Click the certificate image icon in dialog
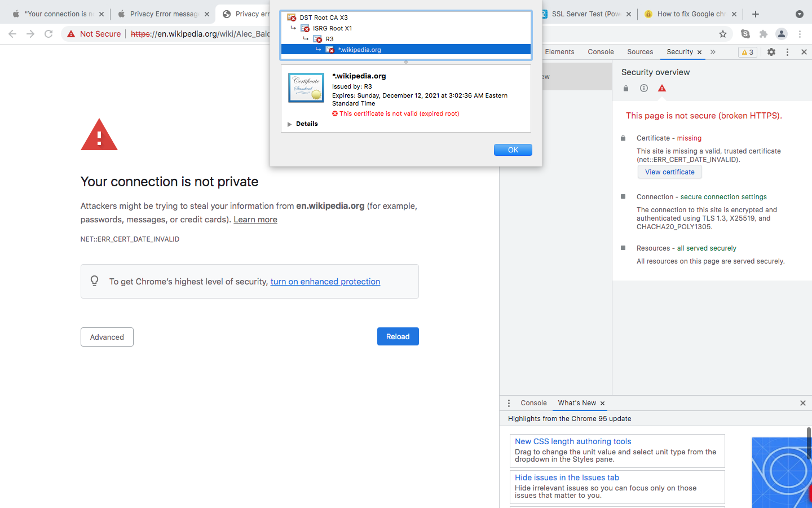Image resolution: width=812 pixels, height=508 pixels. tap(306, 87)
